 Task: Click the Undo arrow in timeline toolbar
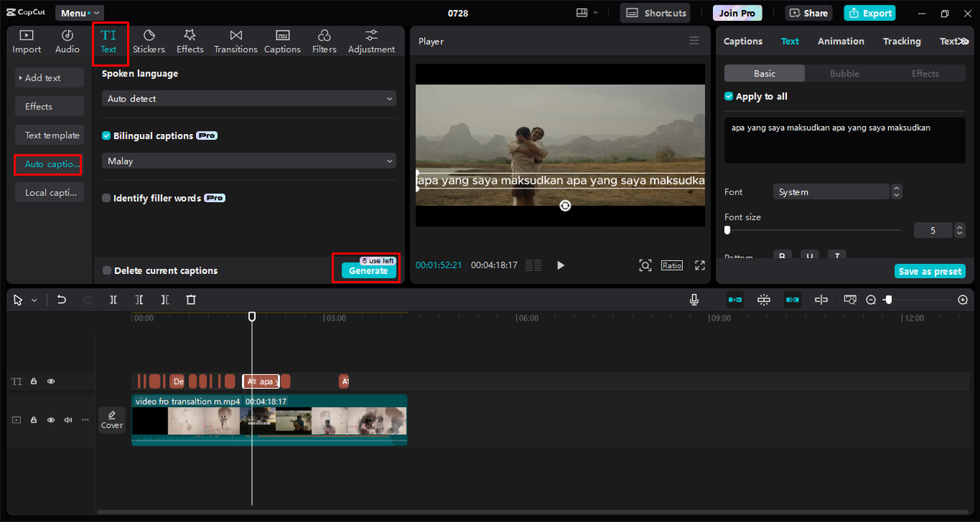[62, 300]
